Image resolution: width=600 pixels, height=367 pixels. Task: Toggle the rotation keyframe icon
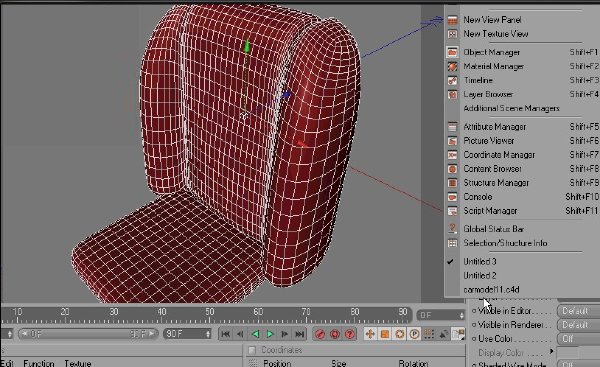[399, 334]
